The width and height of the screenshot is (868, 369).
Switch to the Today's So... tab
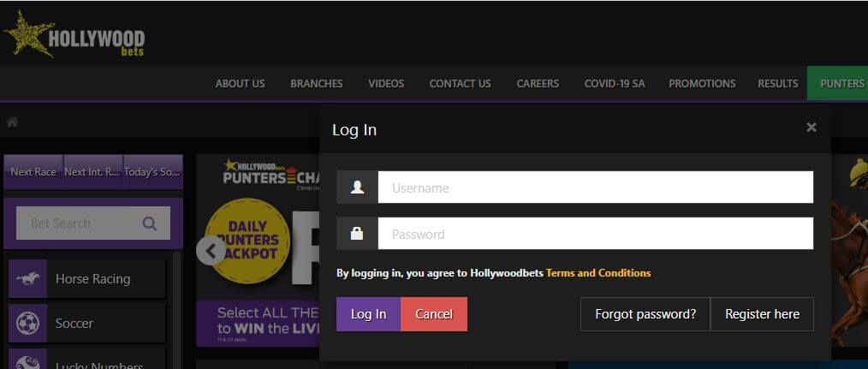(x=152, y=172)
